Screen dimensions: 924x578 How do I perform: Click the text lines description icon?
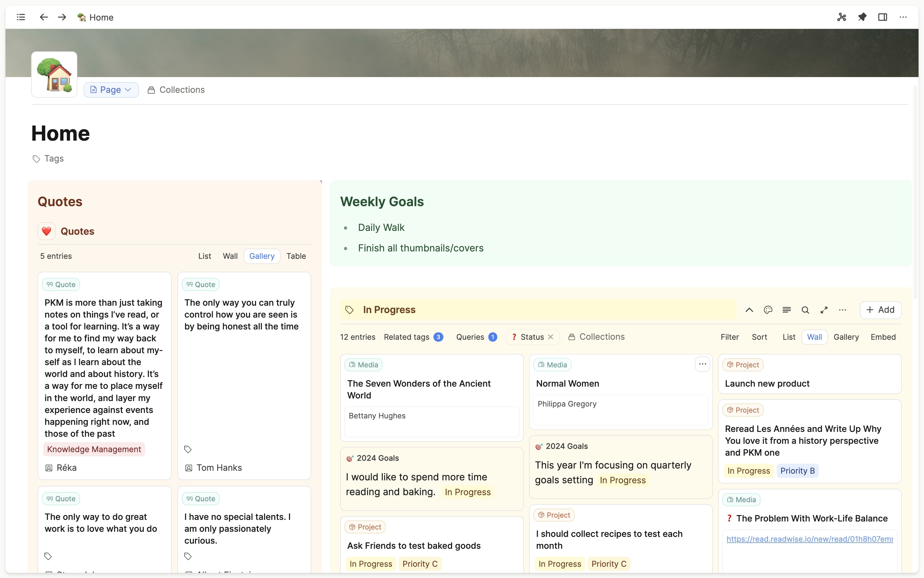[787, 310]
